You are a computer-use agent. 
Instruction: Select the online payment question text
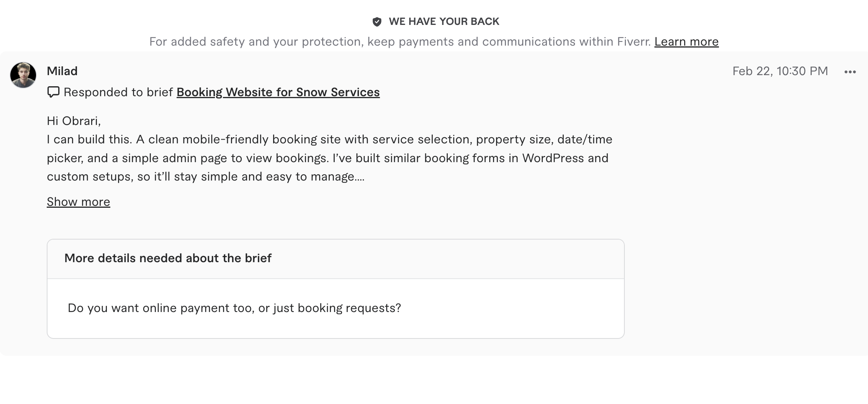coord(234,307)
